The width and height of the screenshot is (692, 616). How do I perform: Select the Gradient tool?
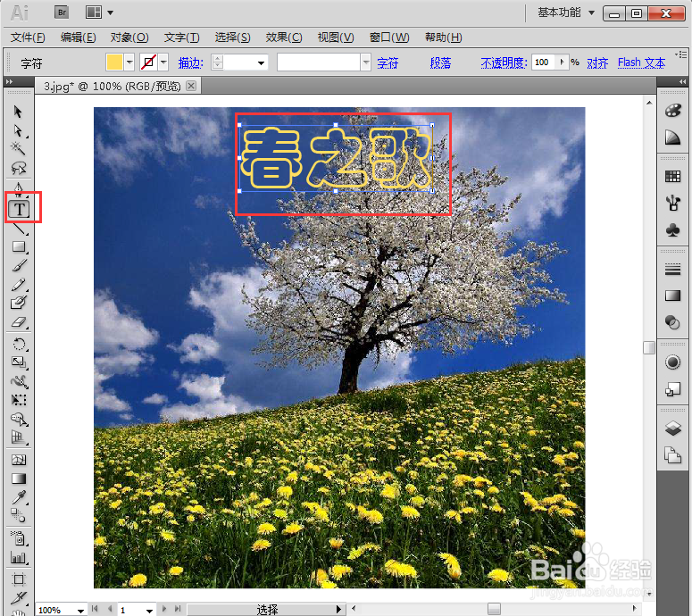tap(19, 479)
